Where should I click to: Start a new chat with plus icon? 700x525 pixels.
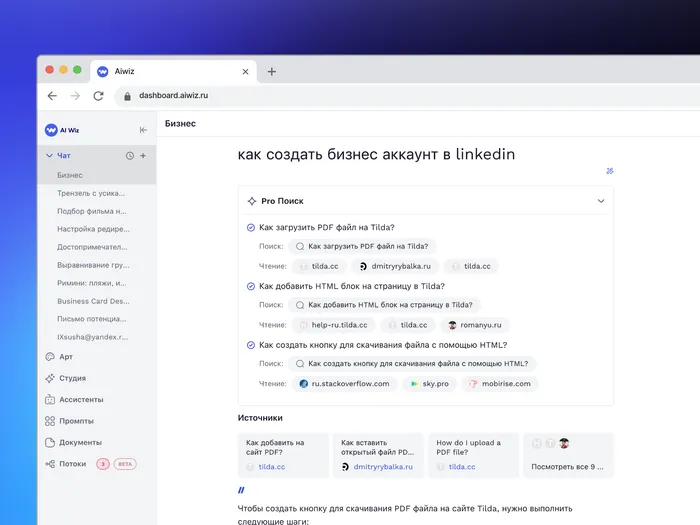[143, 156]
